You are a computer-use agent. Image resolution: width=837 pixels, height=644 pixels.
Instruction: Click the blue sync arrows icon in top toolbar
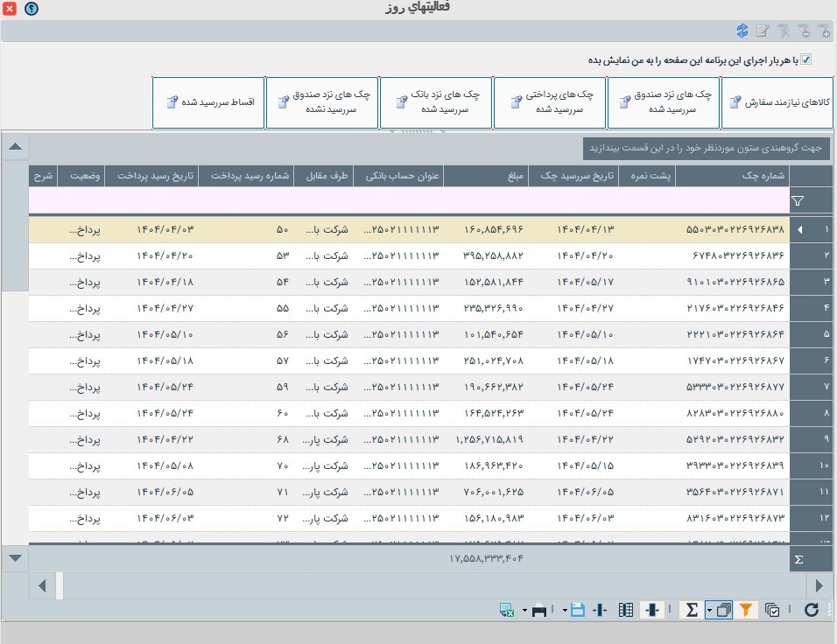[x=742, y=31]
